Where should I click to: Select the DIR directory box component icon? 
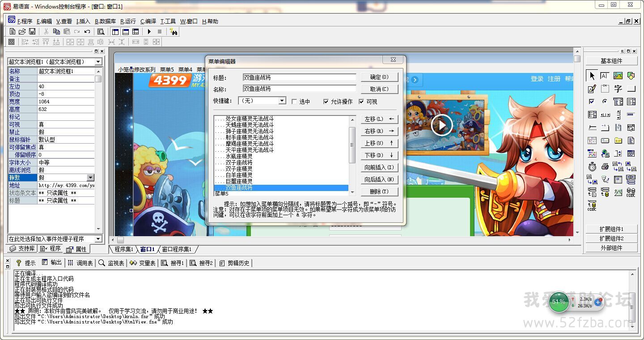(x=618, y=140)
